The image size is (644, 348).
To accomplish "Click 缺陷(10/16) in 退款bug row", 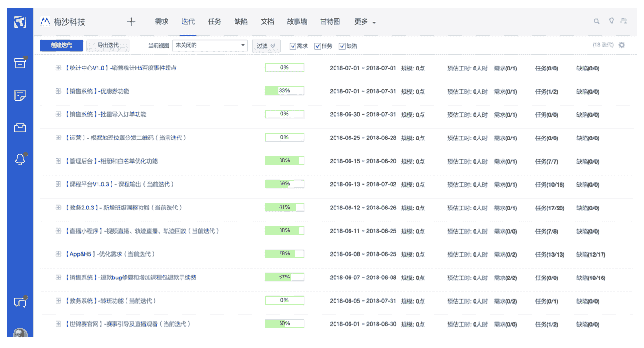I will coord(591,278).
